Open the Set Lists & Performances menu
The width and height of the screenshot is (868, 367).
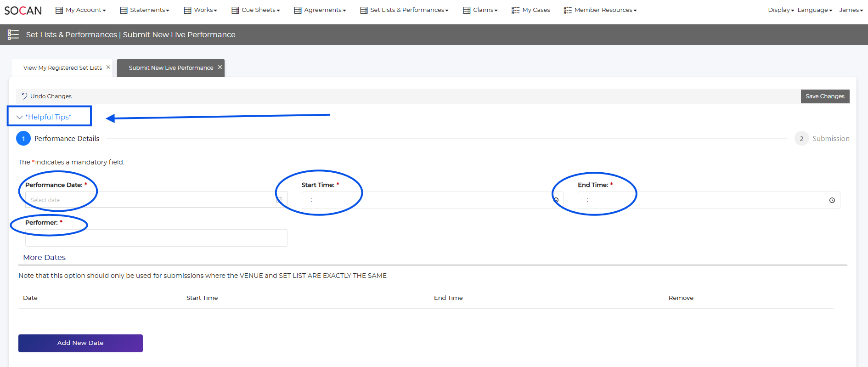pyautogui.click(x=404, y=10)
